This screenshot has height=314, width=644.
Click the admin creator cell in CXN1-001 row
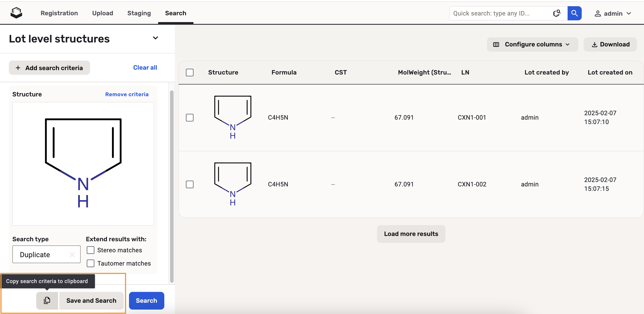coord(530,117)
